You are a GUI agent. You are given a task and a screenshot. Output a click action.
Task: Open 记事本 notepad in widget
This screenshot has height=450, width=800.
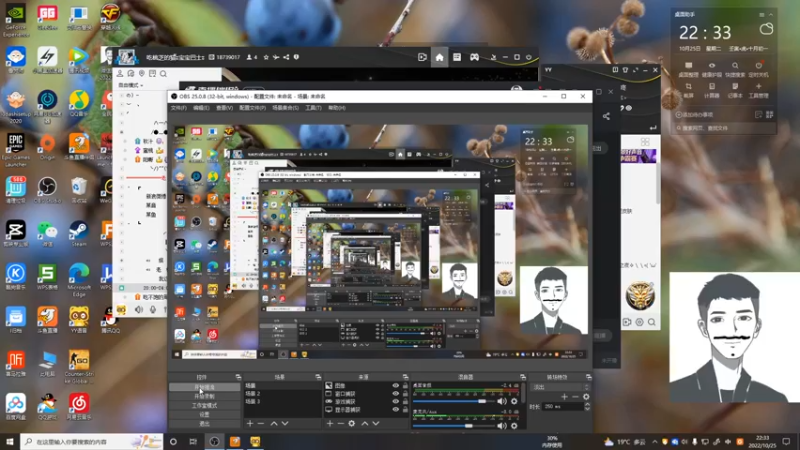[735, 90]
